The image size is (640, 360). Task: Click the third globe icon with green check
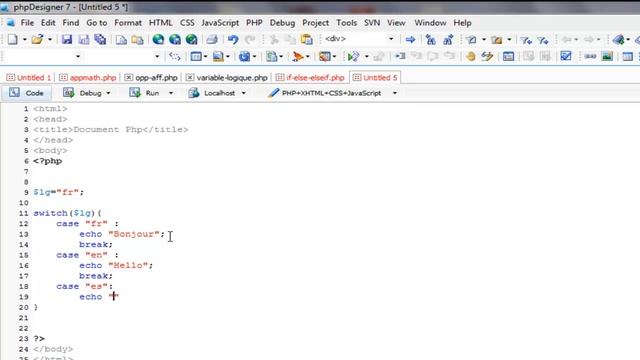(191, 39)
